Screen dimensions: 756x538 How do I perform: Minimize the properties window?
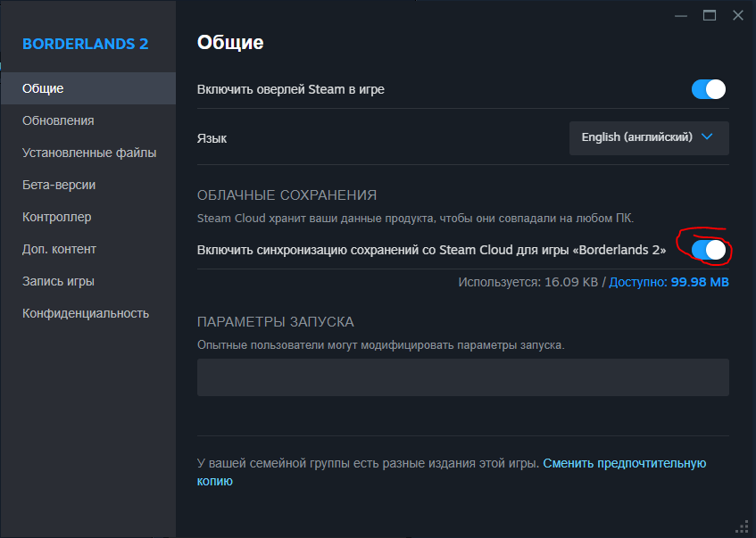pos(681,16)
